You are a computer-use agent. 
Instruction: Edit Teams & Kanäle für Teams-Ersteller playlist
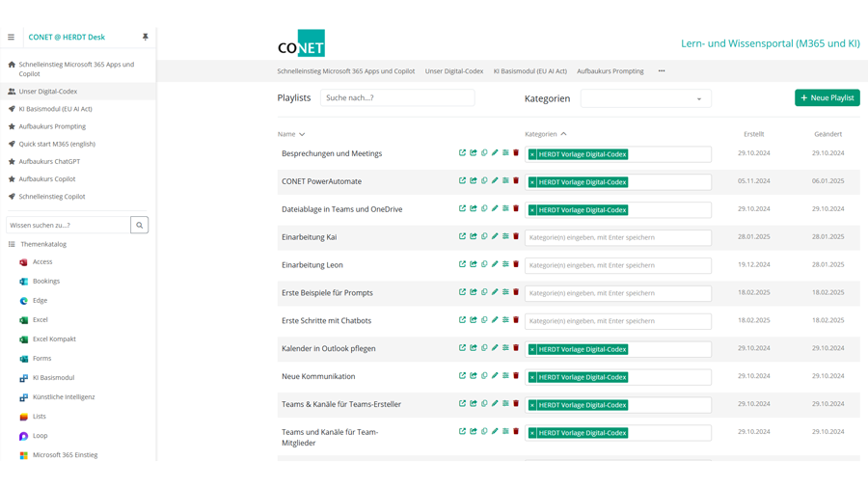click(495, 403)
